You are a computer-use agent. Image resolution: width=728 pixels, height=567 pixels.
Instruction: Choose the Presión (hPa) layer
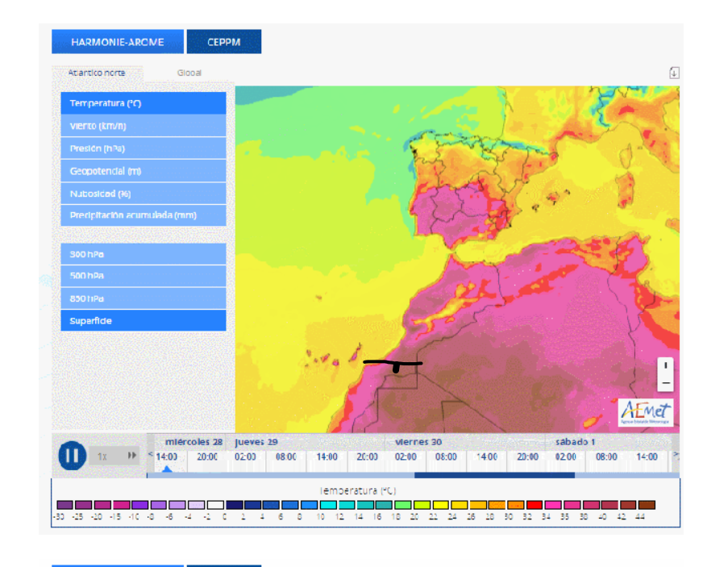144,148
